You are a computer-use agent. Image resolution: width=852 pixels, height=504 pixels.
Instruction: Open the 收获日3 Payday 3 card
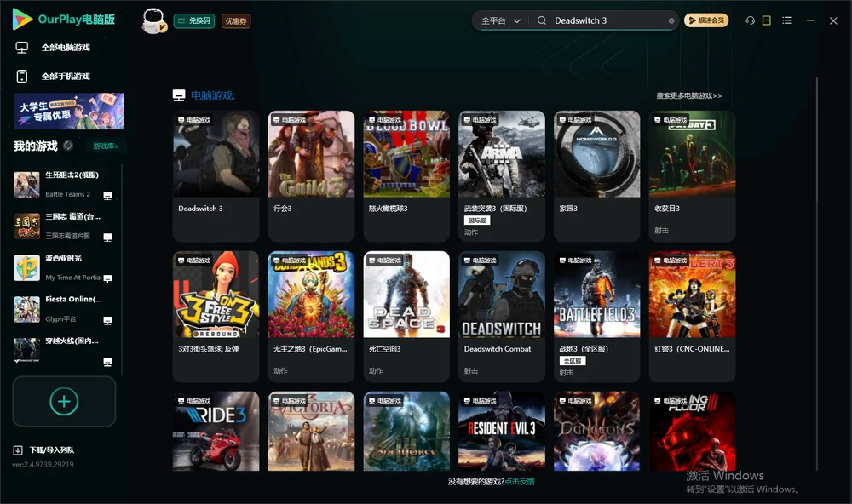click(692, 176)
